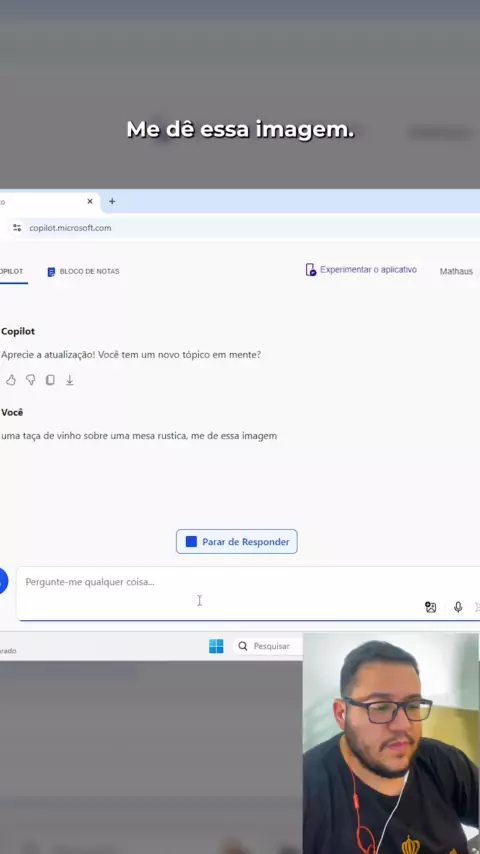The width and height of the screenshot is (480, 854).
Task: Open the Windows Start menu
Action: [216, 646]
